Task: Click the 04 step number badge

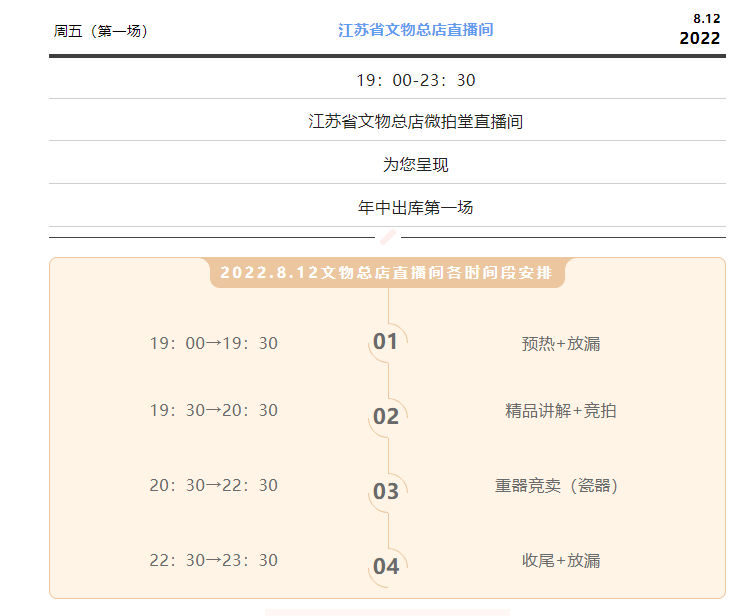Action: 386,567
